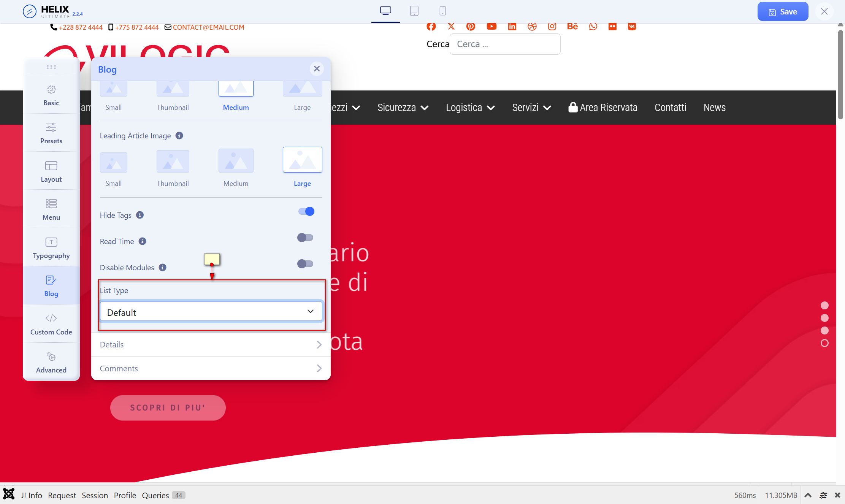Disable the Hide Tags toggle
Image resolution: width=845 pixels, height=504 pixels.
(x=306, y=211)
